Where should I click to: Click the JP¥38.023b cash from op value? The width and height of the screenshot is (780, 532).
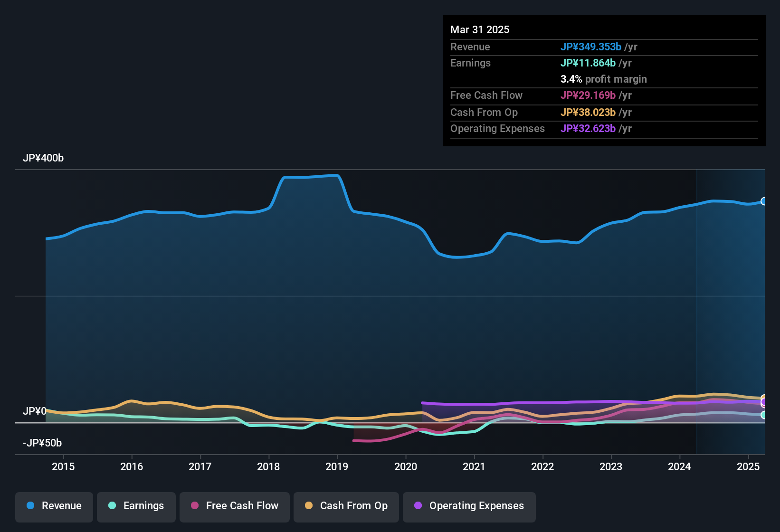pyautogui.click(x=588, y=112)
